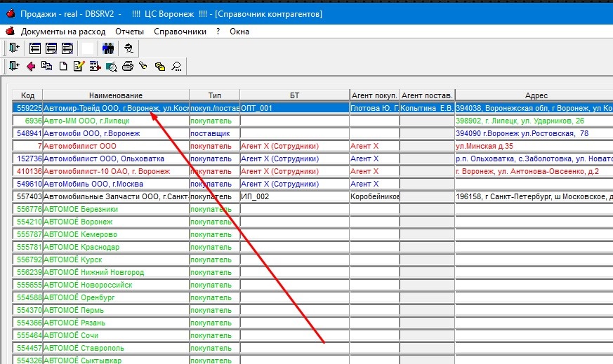613x364 pixels.
Task: Sort by the Код column header
Action: pos(27,95)
